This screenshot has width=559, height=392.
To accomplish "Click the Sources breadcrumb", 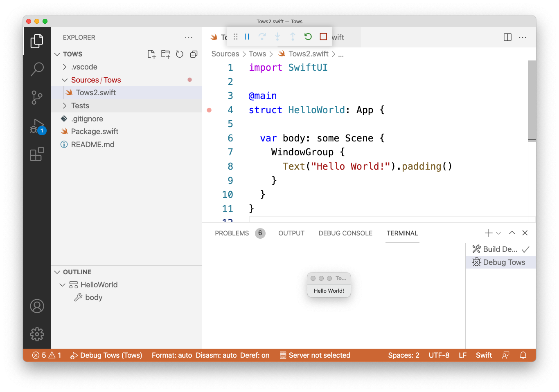I will 225,54.
